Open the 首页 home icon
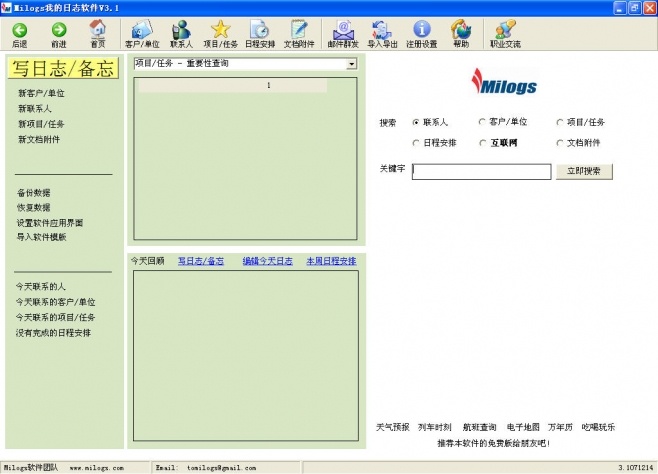Screen dimensions: 658x474 97,29
